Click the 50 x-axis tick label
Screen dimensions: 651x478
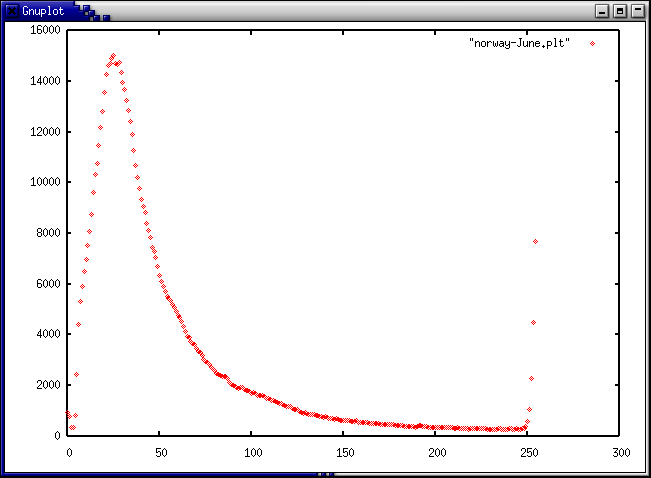point(160,452)
